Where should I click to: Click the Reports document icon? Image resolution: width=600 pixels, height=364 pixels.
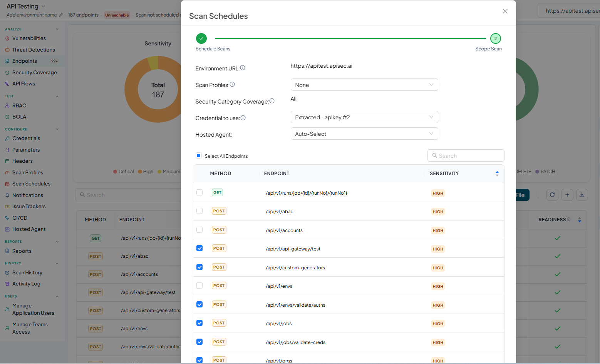(x=7, y=251)
